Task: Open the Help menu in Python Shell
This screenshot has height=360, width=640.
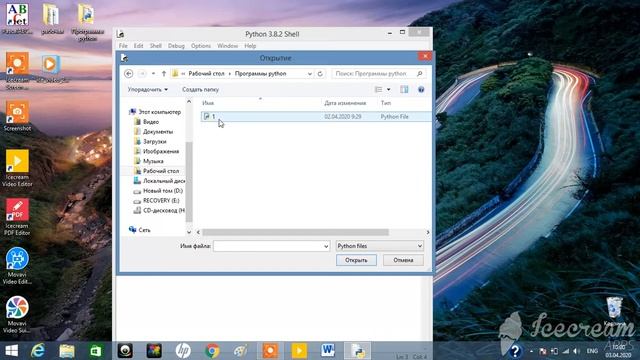Action: 250,46
